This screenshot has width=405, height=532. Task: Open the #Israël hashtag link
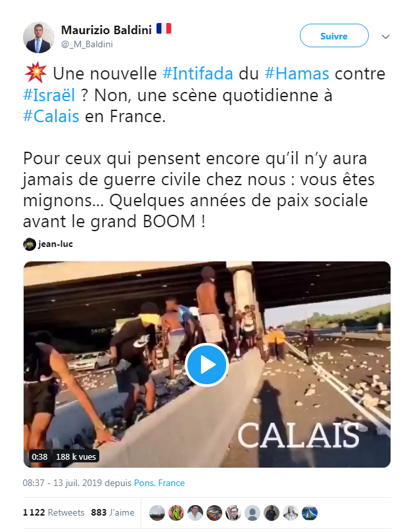(x=49, y=95)
